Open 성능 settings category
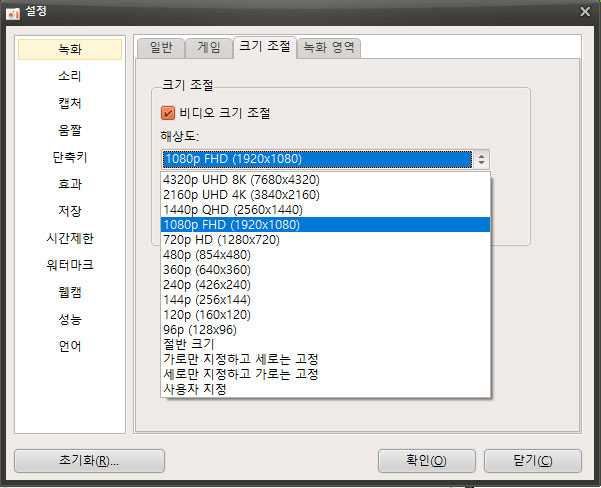This screenshot has height=488, width=601. 70,319
